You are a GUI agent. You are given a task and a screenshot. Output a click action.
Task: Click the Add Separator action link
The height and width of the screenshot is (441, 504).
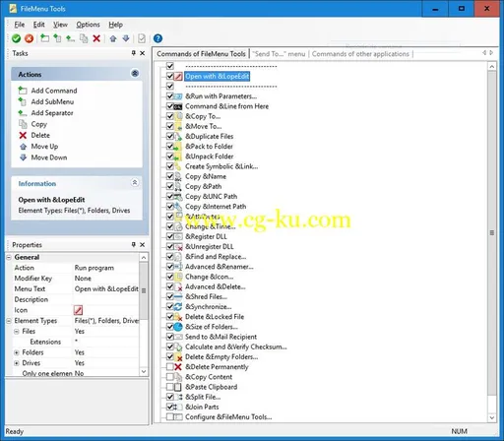click(52, 113)
